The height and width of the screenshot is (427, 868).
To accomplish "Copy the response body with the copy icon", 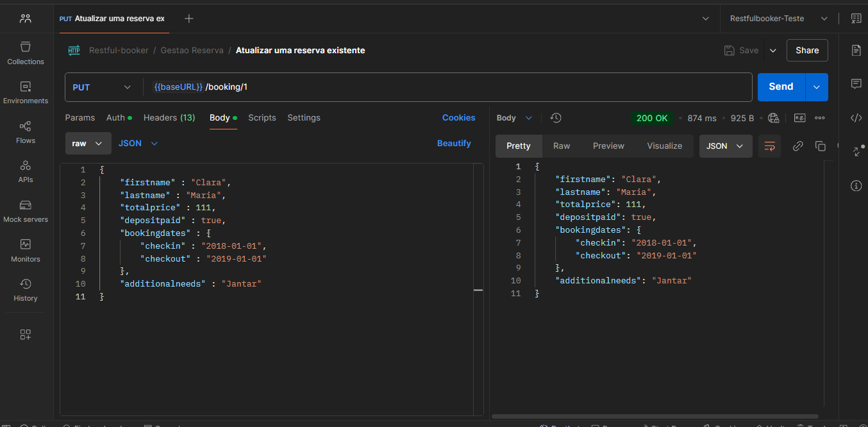I will pos(820,146).
